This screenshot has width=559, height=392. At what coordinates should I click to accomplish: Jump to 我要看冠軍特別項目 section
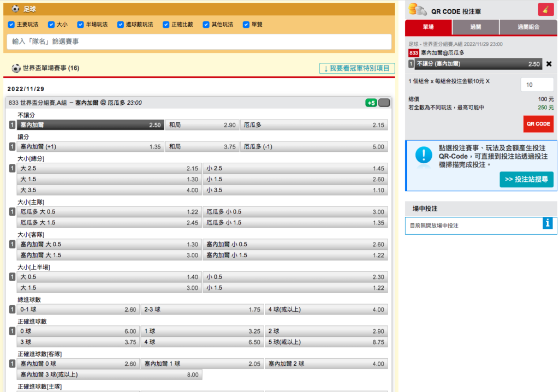click(357, 68)
